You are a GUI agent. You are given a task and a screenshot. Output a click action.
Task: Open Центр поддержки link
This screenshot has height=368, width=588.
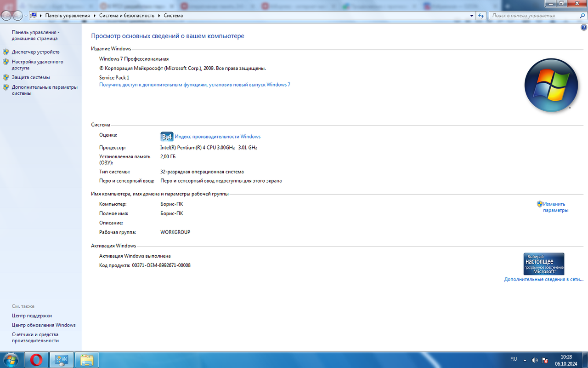tap(32, 316)
